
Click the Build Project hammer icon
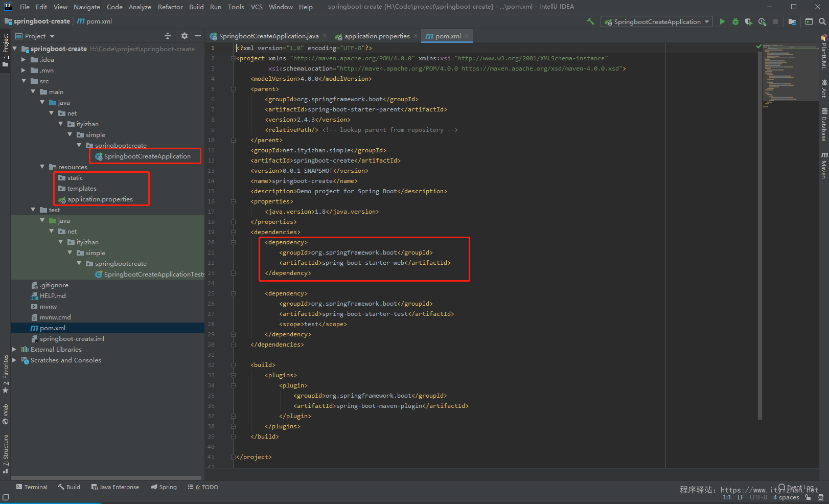point(590,21)
